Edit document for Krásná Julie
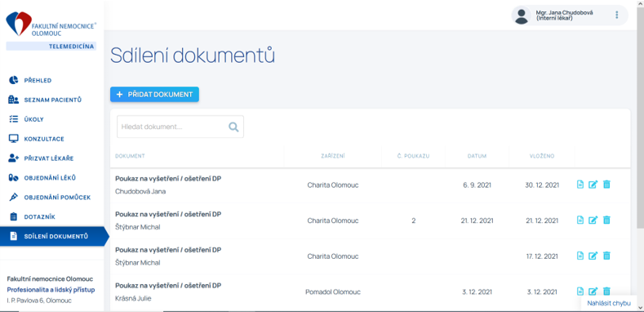The height and width of the screenshot is (312, 644). [593, 292]
